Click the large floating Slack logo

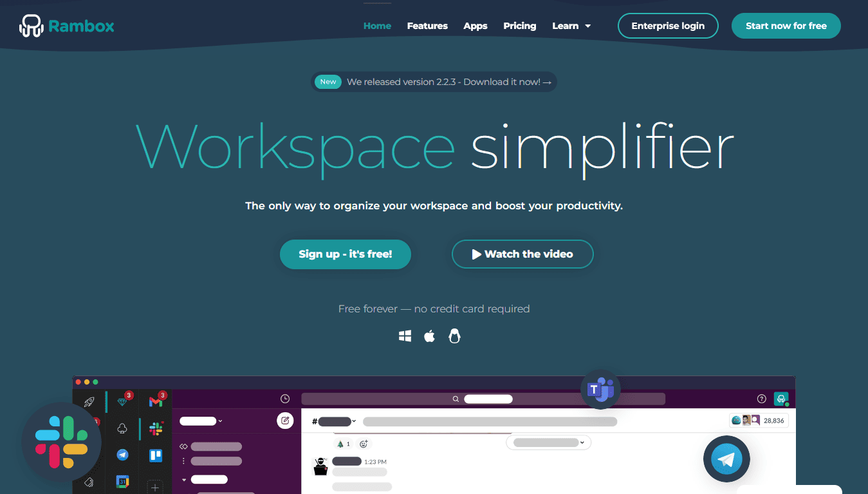point(61,442)
